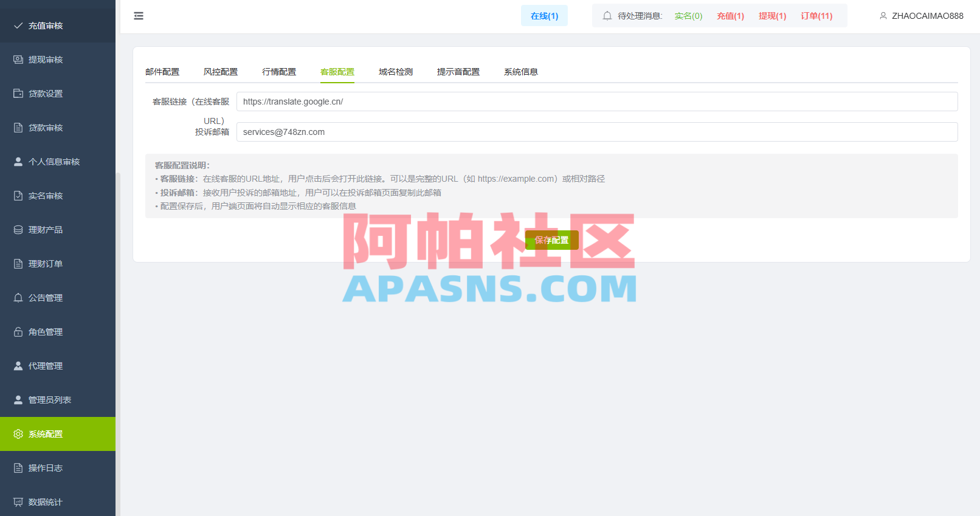This screenshot has width=980, height=516.
Task: Click the 数据统计 chart icon
Action: (18, 502)
